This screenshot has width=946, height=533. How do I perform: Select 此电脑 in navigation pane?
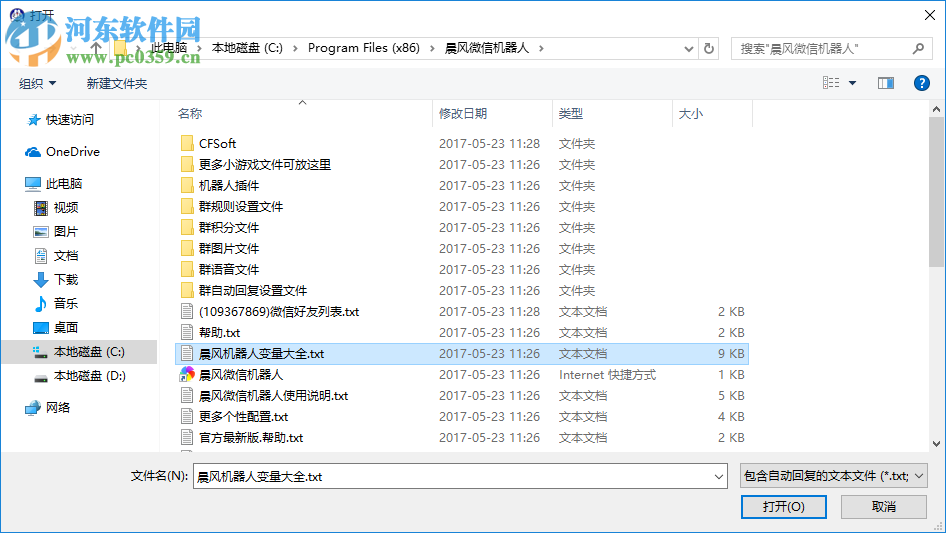64,184
